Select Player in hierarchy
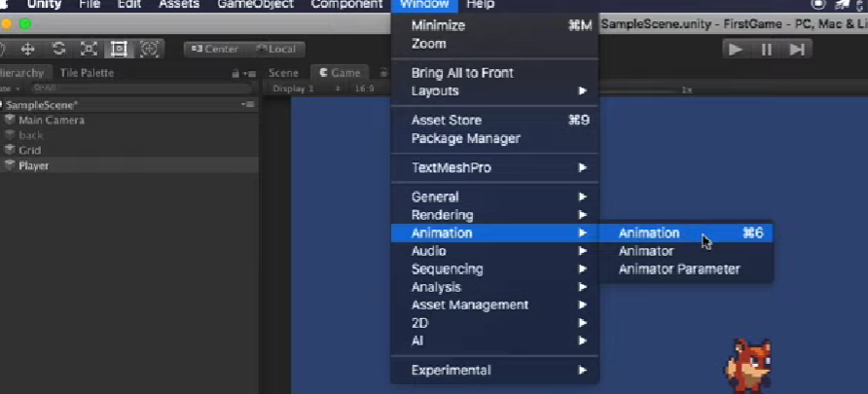868x394 pixels. click(x=34, y=165)
